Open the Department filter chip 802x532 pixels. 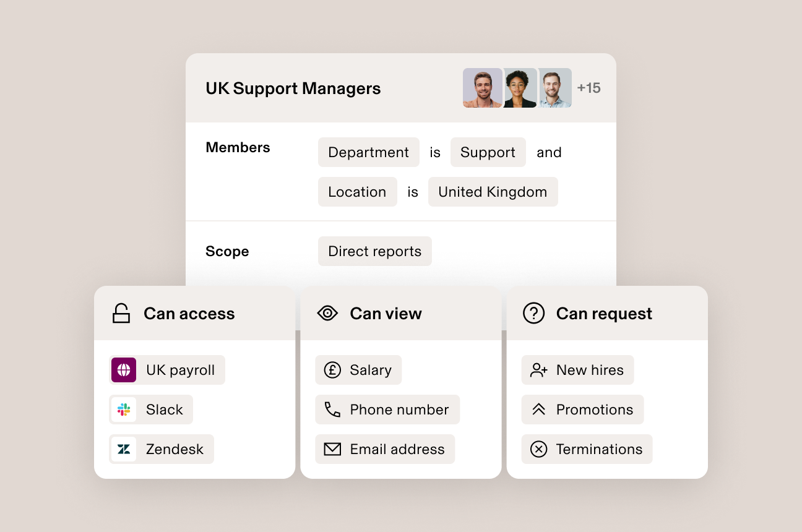click(x=368, y=152)
